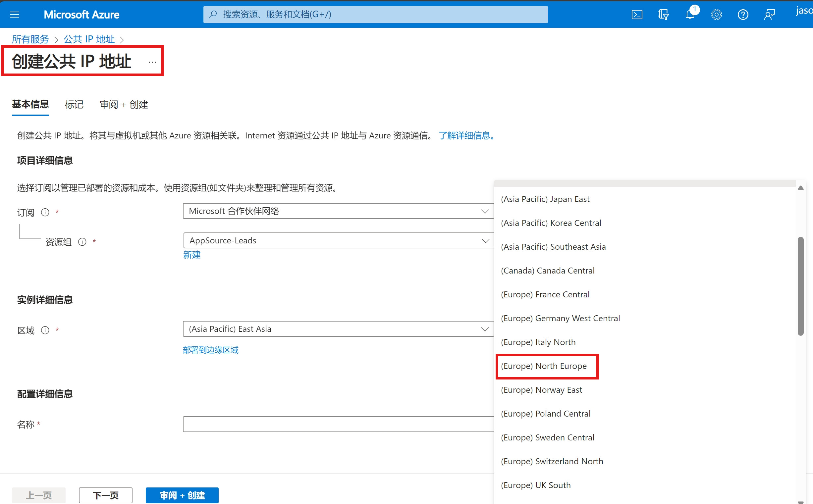The image size is (813, 504).
Task: Expand the 订阅 dropdown
Action: pyautogui.click(x=338, y=211)
